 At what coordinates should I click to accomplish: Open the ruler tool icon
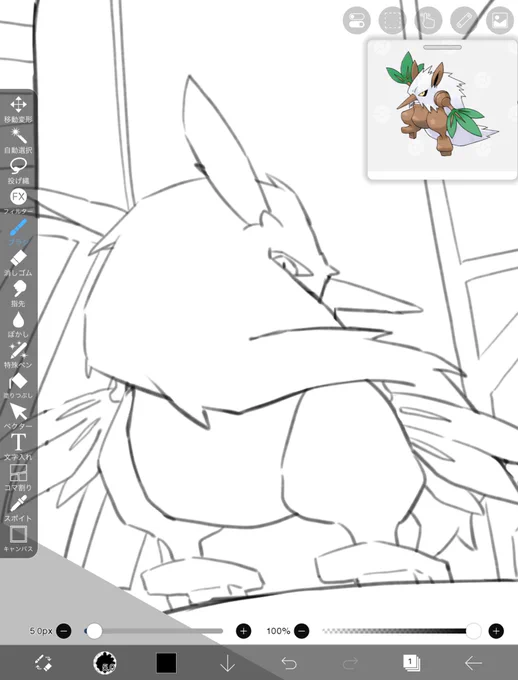(464, 20)
